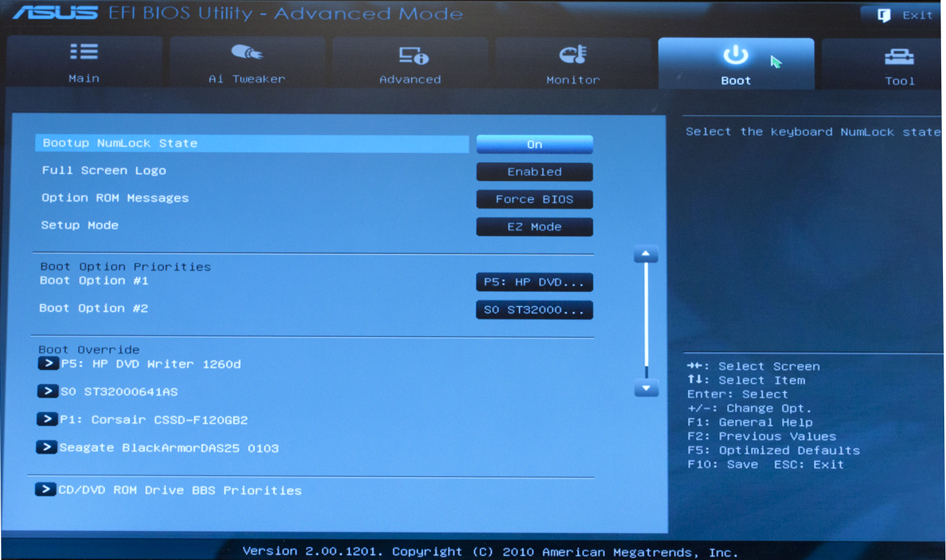This screenshot has height=560, width=946.
Task: Open CD/DVD ROM Drive BBS Priorities submenu
Action: pos(180,491)
